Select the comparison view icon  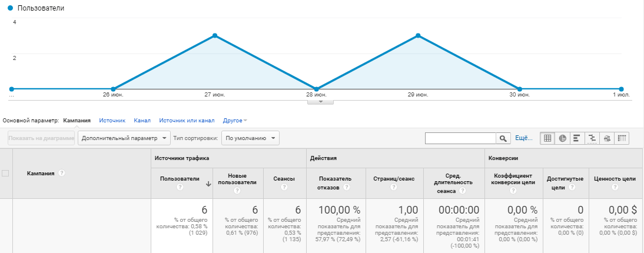(592, 138)
